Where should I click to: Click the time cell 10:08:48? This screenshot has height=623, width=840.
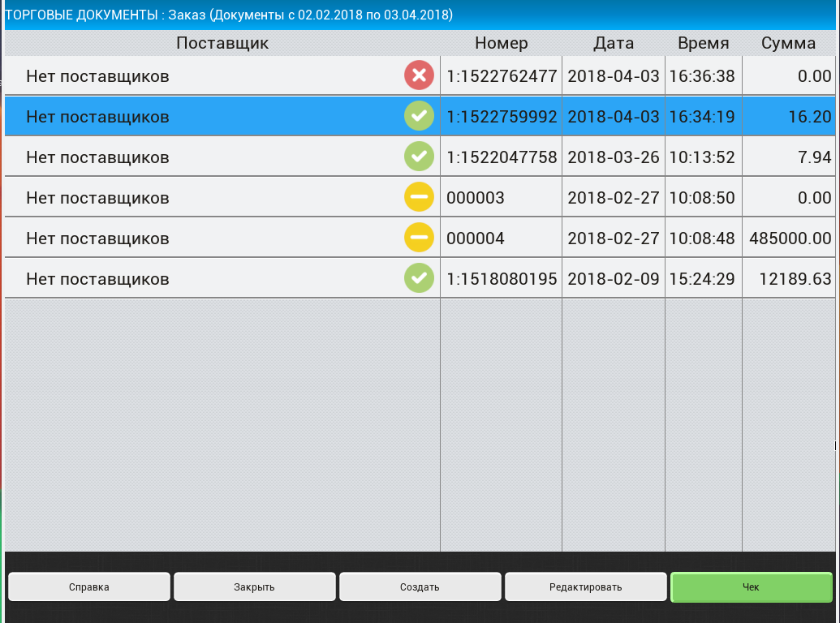point(702,238)
